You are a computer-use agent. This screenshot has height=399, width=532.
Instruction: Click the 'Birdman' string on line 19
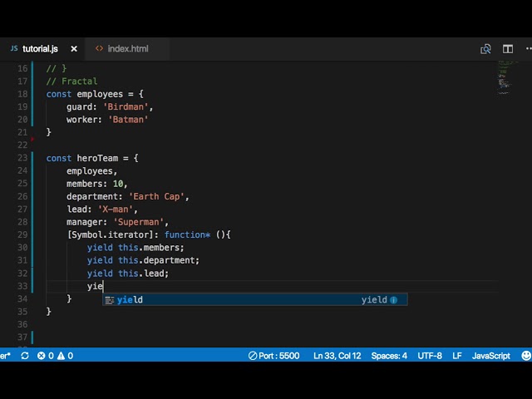point(126,107)
